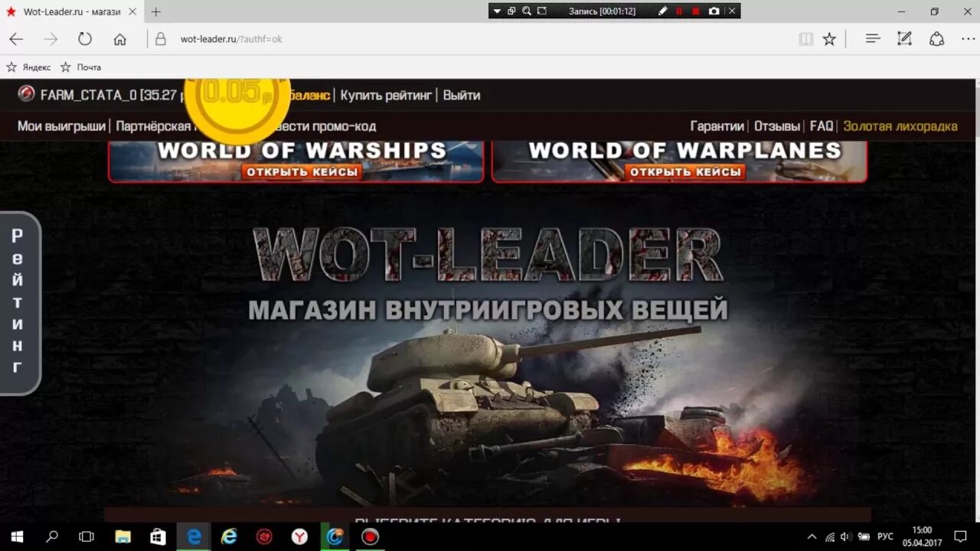Click the padlock icon in address bar

(161, 39)
